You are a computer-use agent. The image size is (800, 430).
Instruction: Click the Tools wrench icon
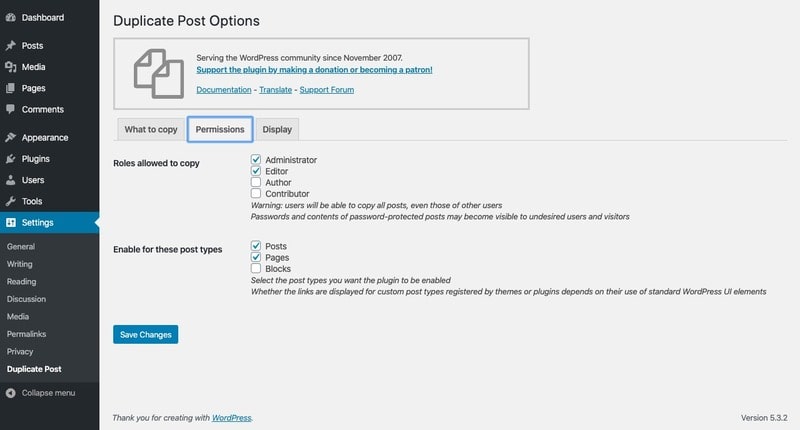[10, 201]
